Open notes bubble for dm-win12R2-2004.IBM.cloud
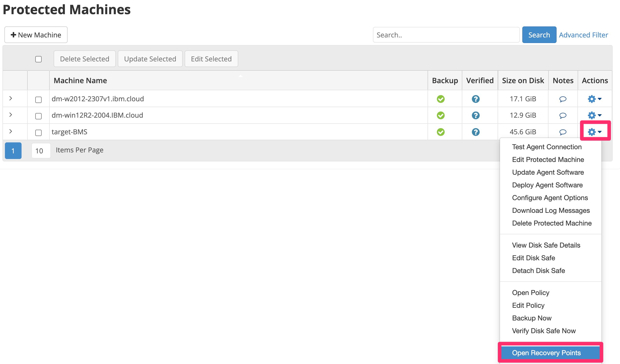 (563, 115)
